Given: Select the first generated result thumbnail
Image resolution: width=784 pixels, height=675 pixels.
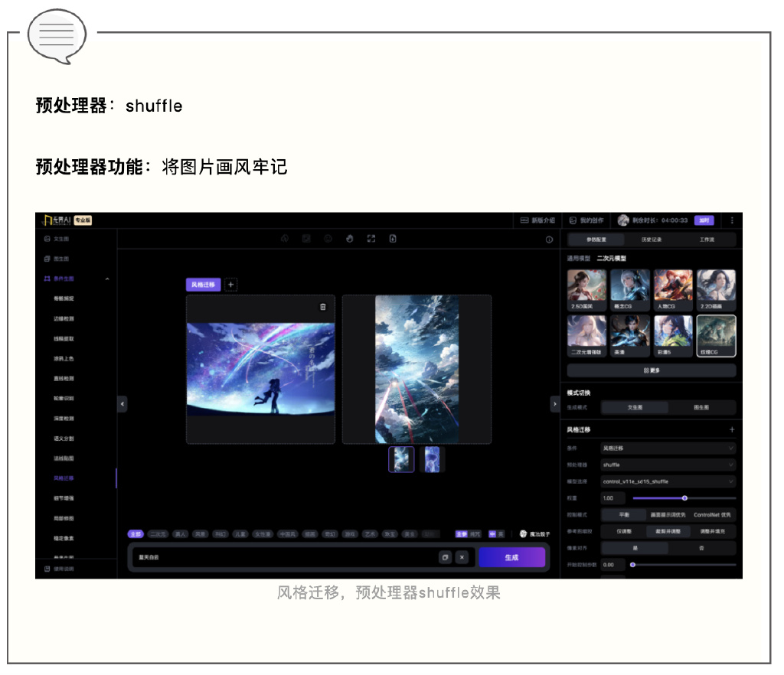Looking at the screenshot, I should click(x=401, y=459).
